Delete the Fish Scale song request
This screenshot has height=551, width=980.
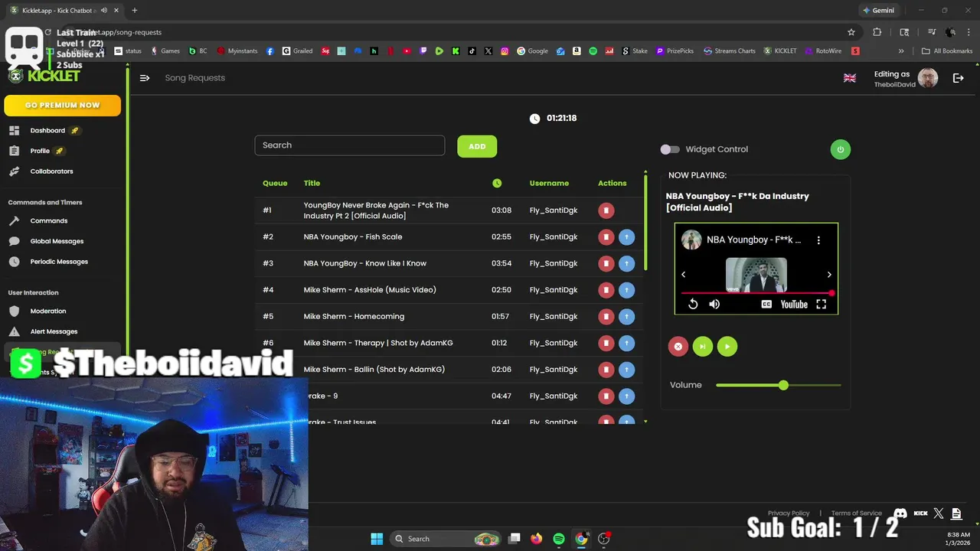tap(606, 237)
